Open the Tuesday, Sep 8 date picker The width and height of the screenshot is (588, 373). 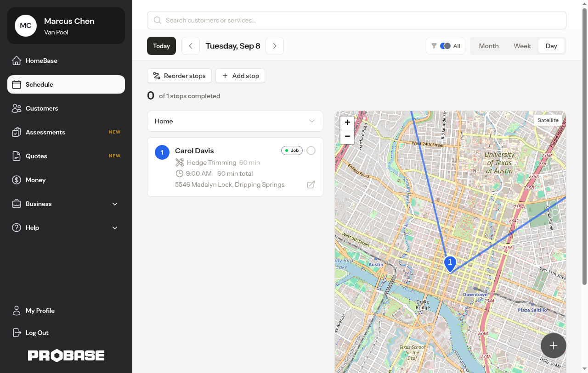click(x=233, y=46)
